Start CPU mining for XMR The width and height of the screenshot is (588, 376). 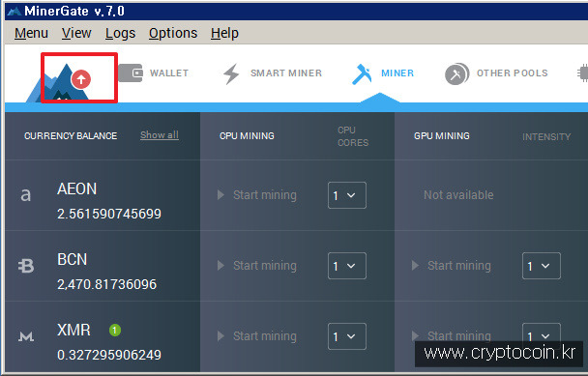click(x=257, y=336)
